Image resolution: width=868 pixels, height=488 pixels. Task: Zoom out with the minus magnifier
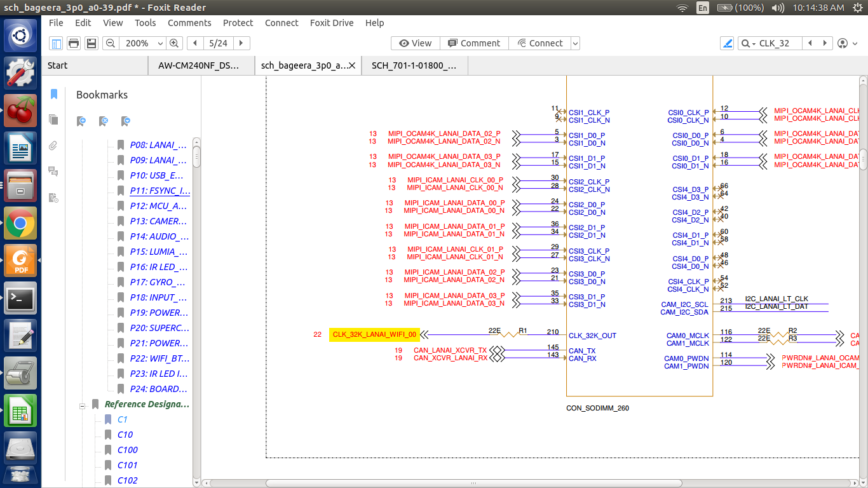[x=111, y=43]
